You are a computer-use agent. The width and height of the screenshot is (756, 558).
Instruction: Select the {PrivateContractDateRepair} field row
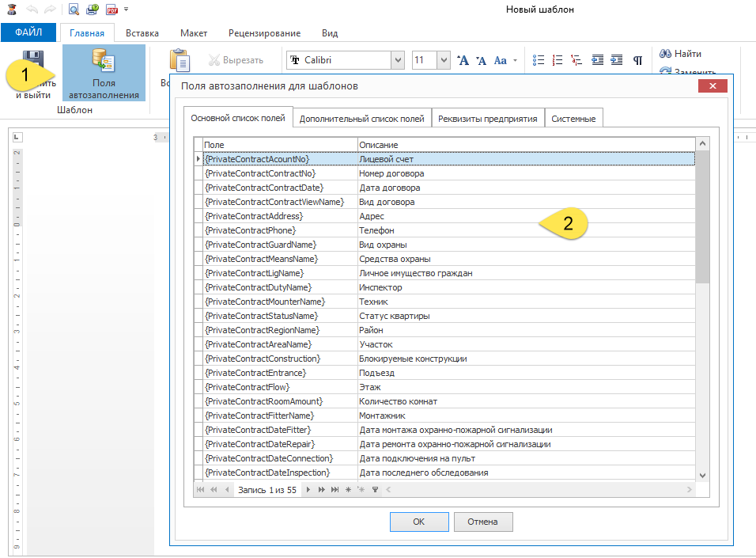tap(444, 444)
